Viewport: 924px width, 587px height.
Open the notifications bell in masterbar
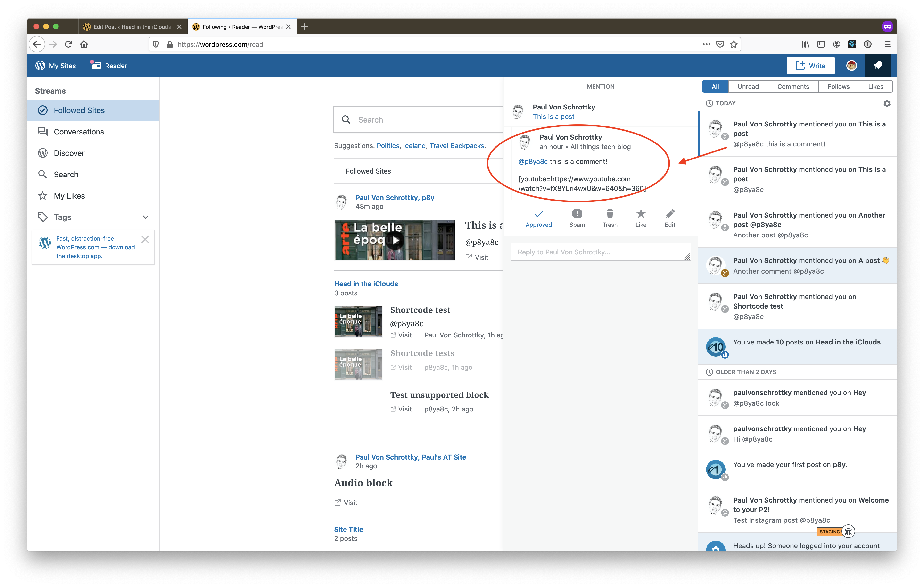[x=878, y=66]
